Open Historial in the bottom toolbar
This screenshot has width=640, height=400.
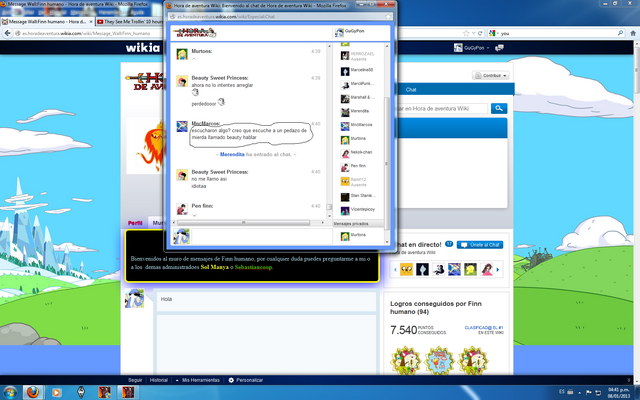coord(159,380)
